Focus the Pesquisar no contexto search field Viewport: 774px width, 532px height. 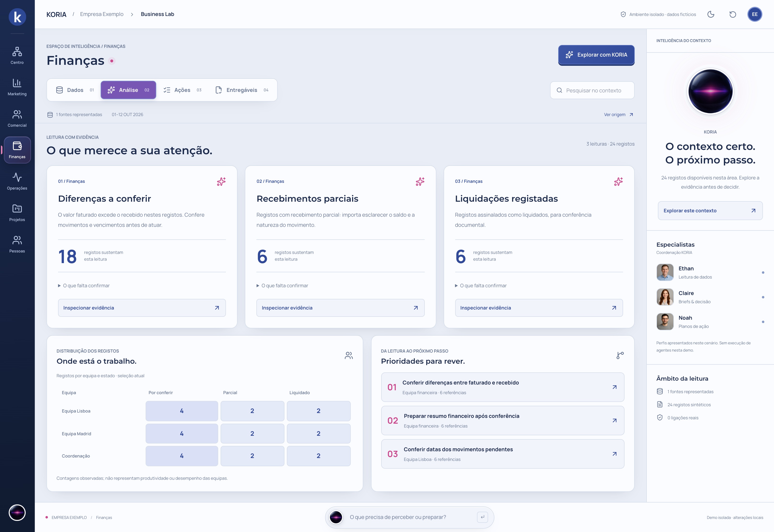tap(592, 90)
